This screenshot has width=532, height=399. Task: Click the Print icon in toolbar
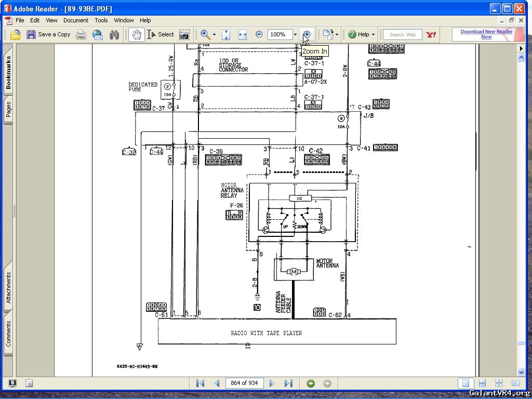pos(81,35)
